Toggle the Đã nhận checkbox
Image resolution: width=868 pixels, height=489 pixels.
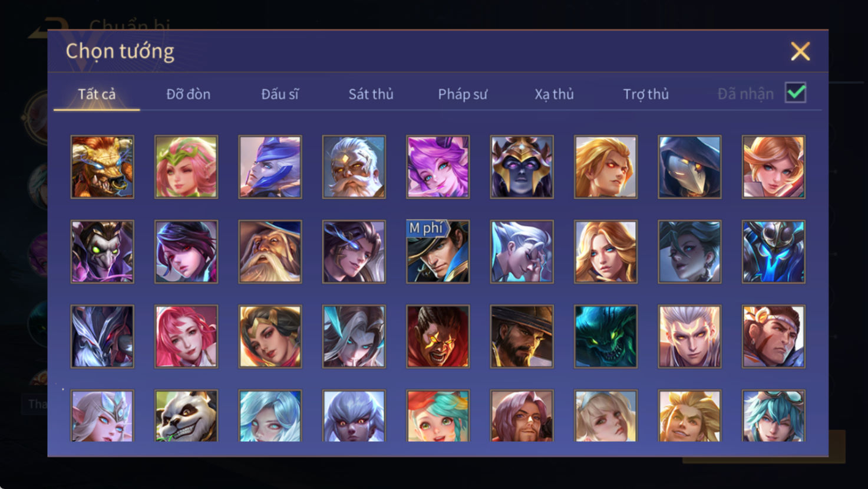click(796, 93)
